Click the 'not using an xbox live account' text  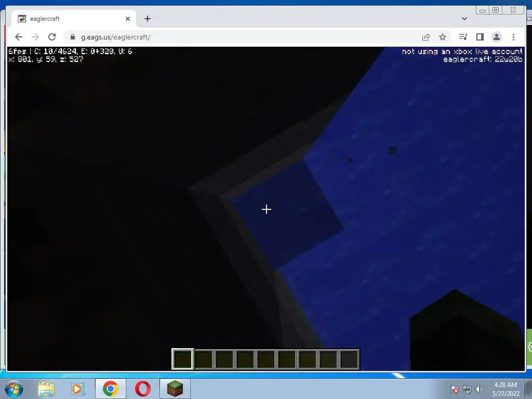pos(462,51)
